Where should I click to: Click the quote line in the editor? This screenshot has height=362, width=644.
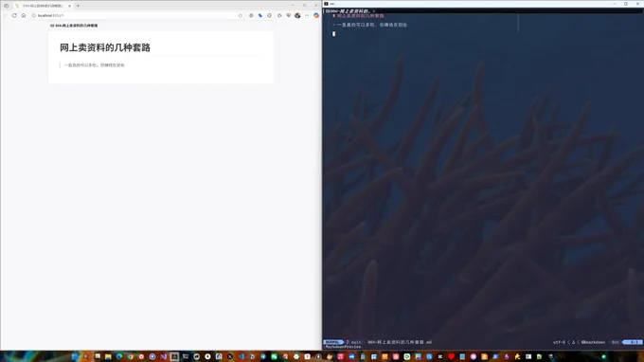pyautogui.click(x=369, y=25)
